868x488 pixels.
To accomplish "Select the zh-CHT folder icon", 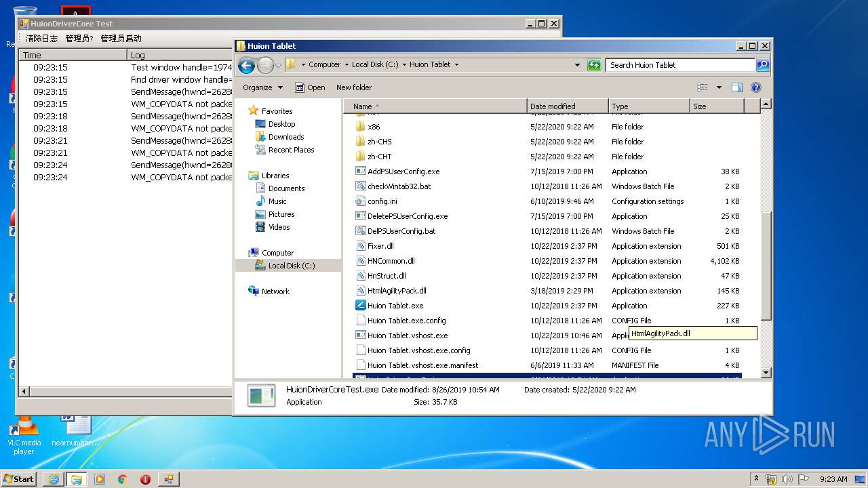I will 361,157.
